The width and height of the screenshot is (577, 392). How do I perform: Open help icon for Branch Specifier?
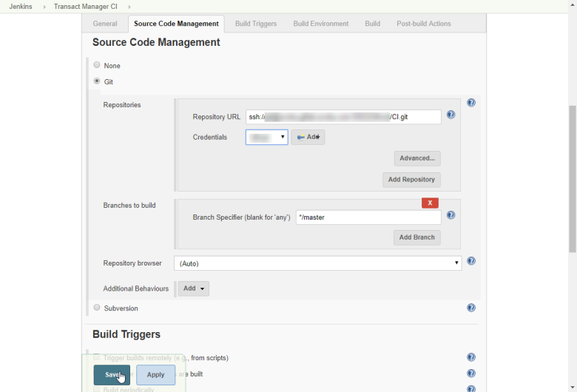[451, 215]
